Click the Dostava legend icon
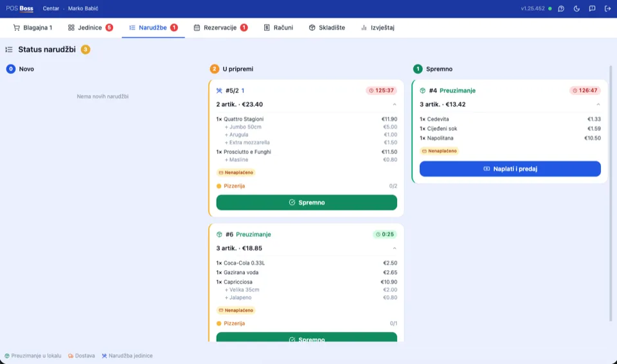617x364 pixels. tap(71, 356)
